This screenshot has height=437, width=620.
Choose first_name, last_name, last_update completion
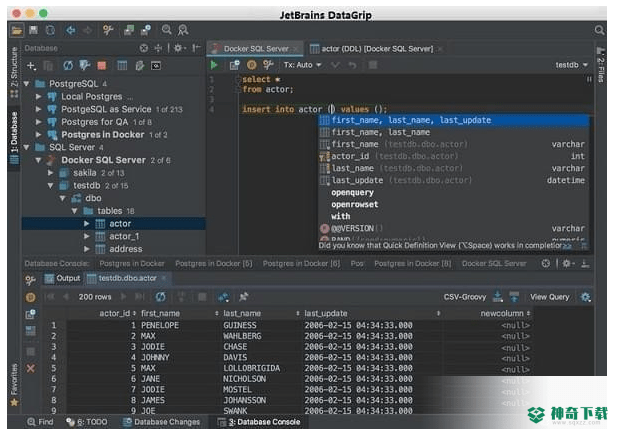coord(454,120)
